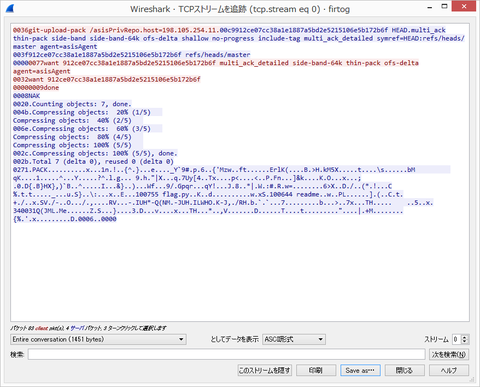
Task: Focus the 検索 search text field
Action: 226,354
